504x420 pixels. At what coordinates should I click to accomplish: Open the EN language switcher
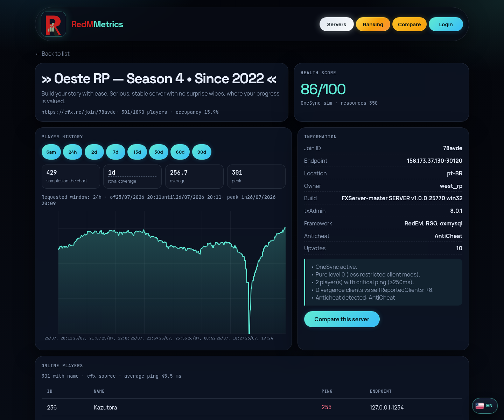click(485, 406)
